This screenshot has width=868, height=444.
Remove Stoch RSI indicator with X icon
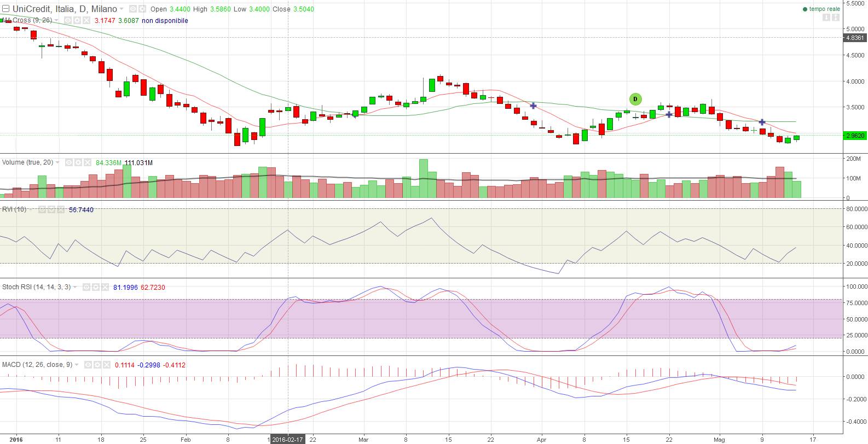tap(105, 287)
